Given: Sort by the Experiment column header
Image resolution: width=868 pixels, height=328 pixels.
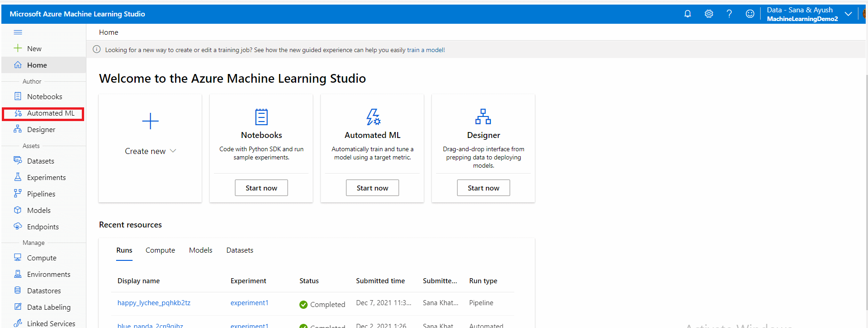Looking at the screenshot, I should [x=248, y=281].
